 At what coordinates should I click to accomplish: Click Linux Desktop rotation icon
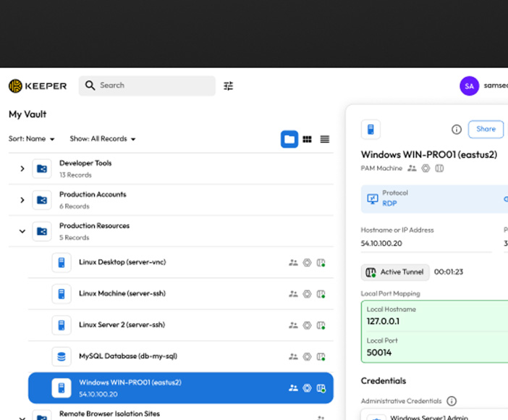[307, 263]
